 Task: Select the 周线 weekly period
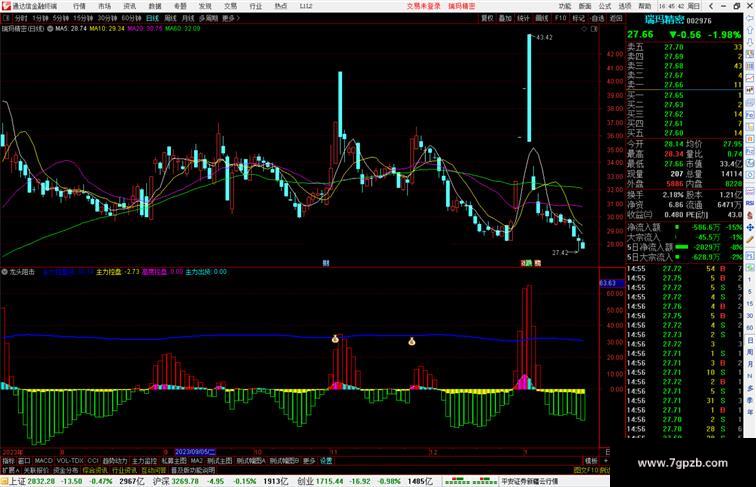[170, 18]
